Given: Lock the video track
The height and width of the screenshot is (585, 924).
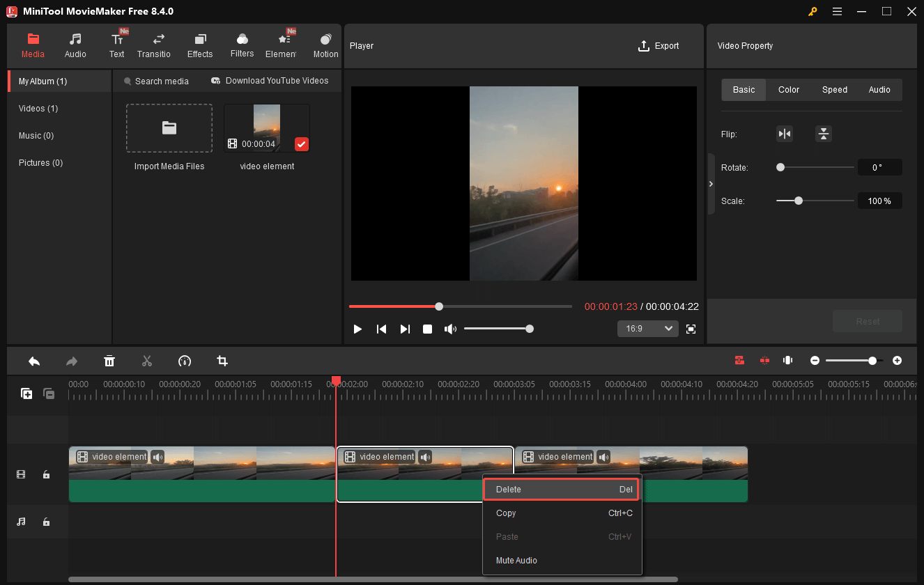Looking at the screenshot, I should pyautogui.click(x=46, y=474).
